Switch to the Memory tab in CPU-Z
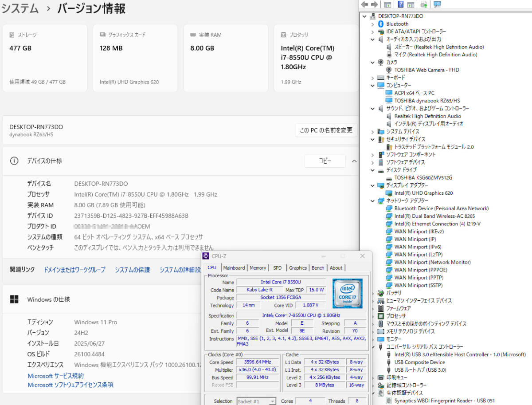The width and height of the screenshot is (532, 405). click(x=258, y=267)
